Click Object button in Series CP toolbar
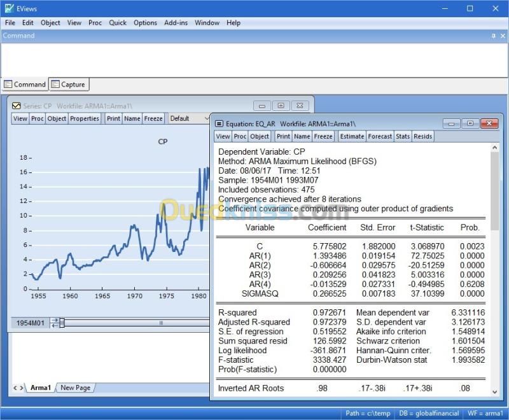The width and height of the screenshot is (509, 420). tap(57, 118)
